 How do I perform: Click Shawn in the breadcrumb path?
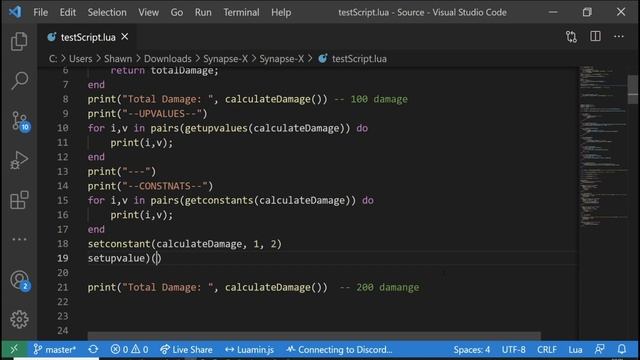click(118, 59)
